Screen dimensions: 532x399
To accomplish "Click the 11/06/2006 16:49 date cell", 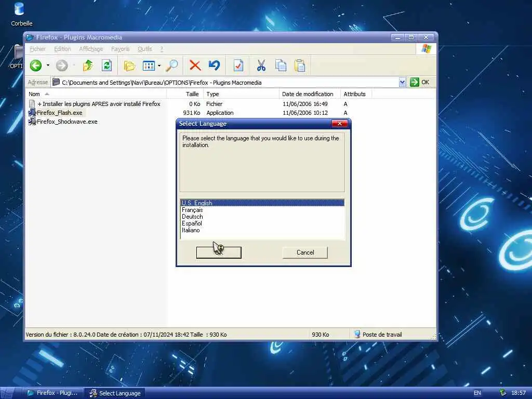I will click(x=305, y=104).
